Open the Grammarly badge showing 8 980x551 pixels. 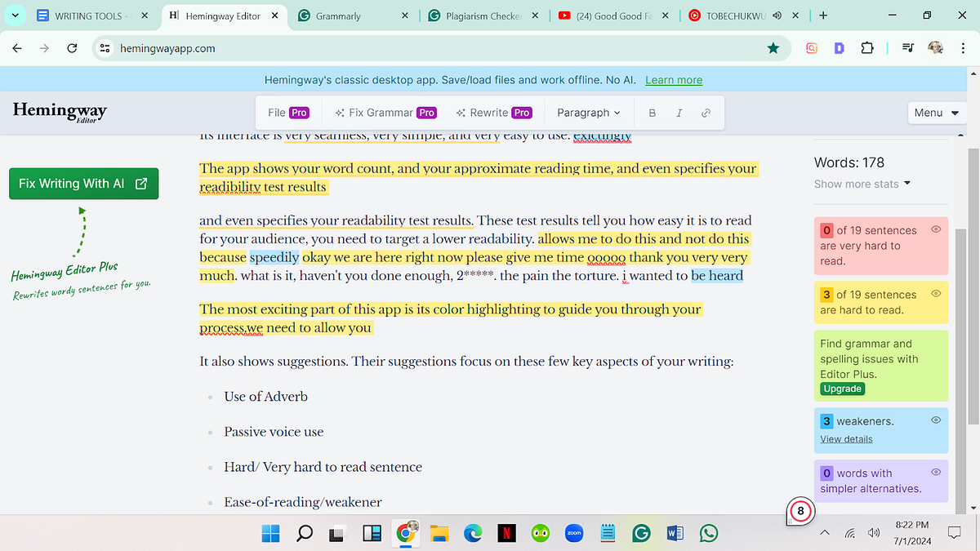pyautogui.click(x=800, y=512)
